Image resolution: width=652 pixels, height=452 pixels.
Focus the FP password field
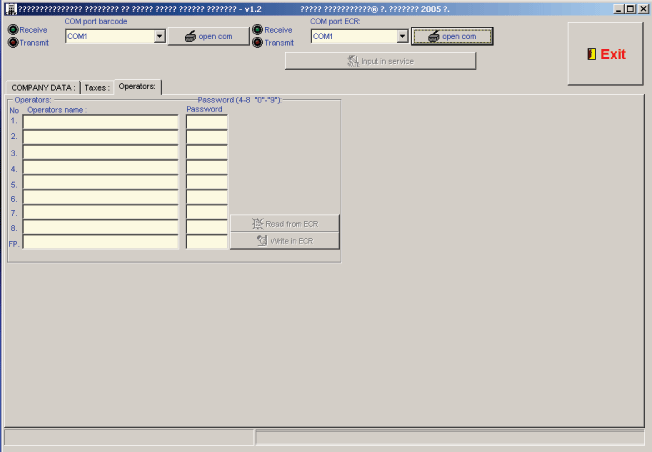[x=207, y=242]
